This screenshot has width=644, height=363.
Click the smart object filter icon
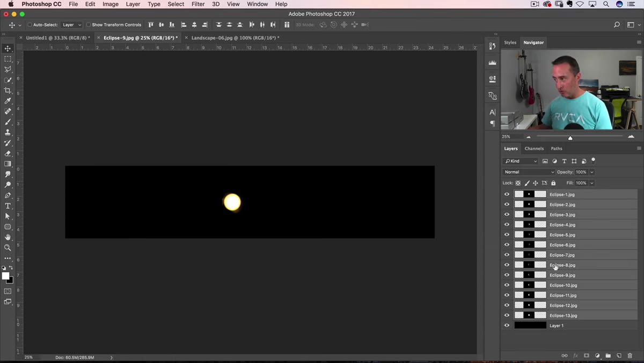(x=584, y=161)
